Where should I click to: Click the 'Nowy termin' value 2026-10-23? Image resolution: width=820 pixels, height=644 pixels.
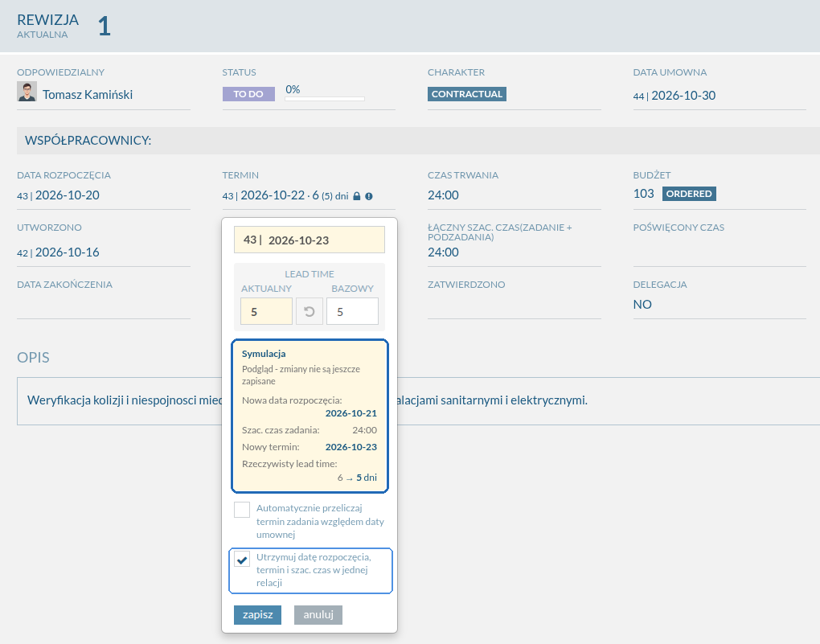click(351, 447)
